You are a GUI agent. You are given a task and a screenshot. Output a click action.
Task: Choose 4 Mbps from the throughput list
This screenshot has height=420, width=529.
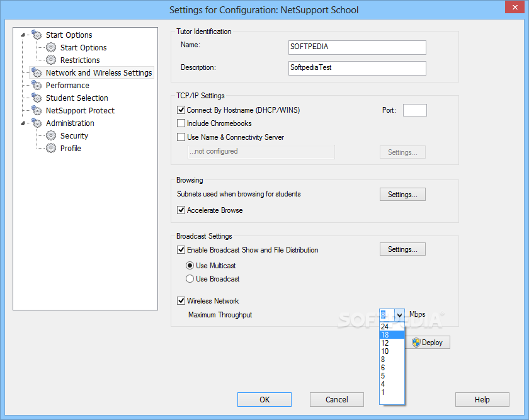pos(392,384)
